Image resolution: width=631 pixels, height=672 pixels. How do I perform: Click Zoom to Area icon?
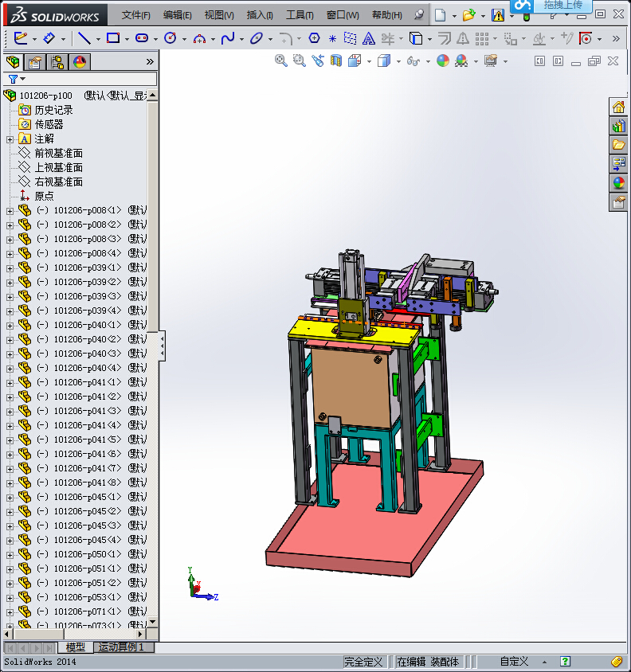300,61
